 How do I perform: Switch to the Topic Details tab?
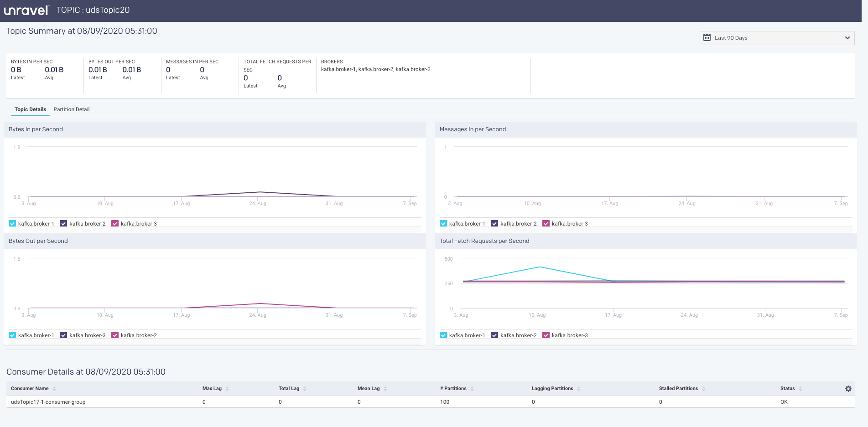point(30,109)
